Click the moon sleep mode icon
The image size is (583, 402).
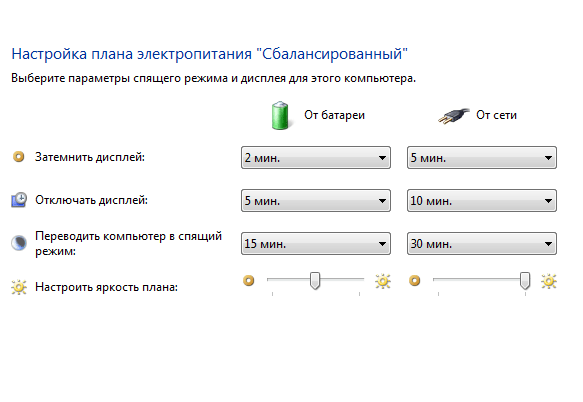tap(19, 243)
